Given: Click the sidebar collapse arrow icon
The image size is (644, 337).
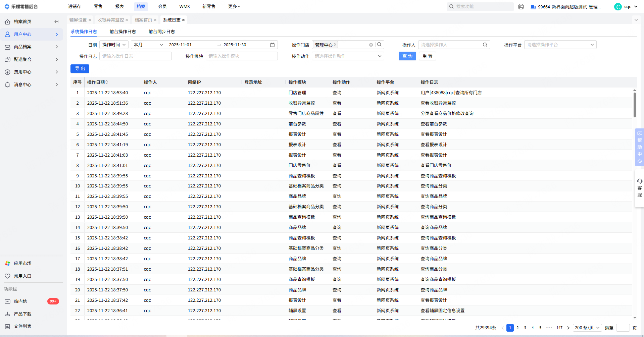Looking at the screenshot, I should [x=56, y=22].
